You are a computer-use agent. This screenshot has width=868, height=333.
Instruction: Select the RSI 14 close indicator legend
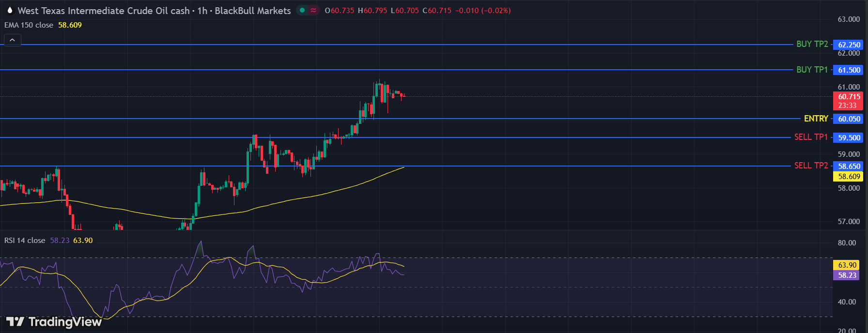25,241
